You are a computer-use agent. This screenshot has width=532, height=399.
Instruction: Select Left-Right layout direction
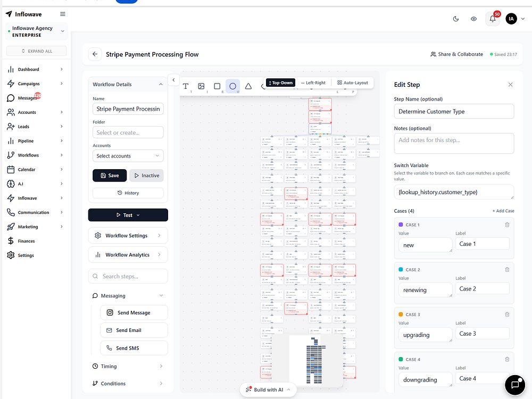point(313,83)
